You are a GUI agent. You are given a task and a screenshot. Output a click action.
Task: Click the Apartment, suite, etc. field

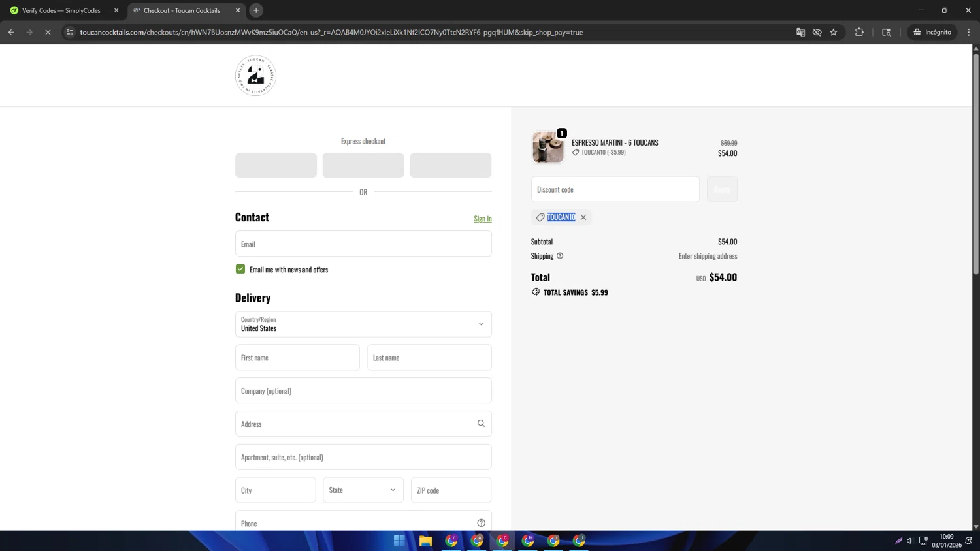(x=363, y=457)
